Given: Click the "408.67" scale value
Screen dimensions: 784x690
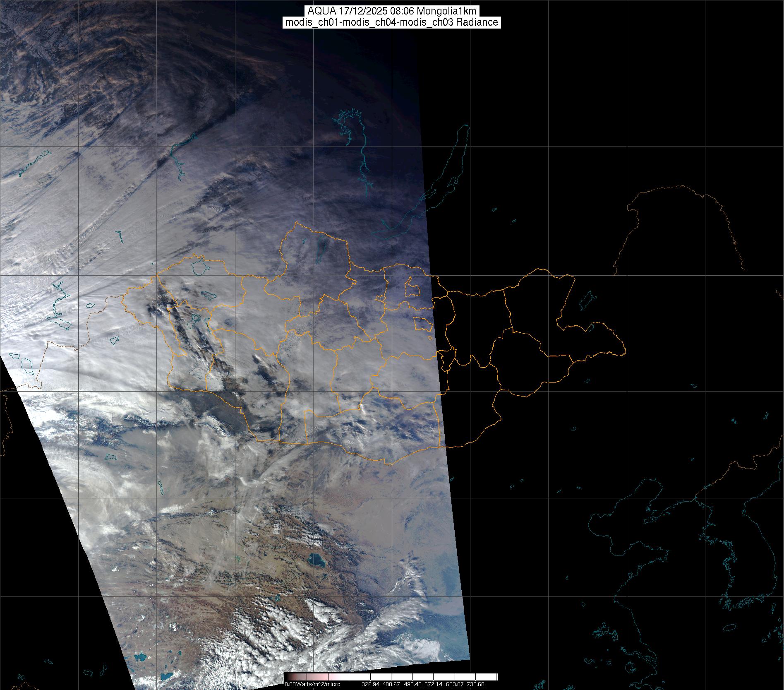Looking at the screenshot, I should pos(391,684).
